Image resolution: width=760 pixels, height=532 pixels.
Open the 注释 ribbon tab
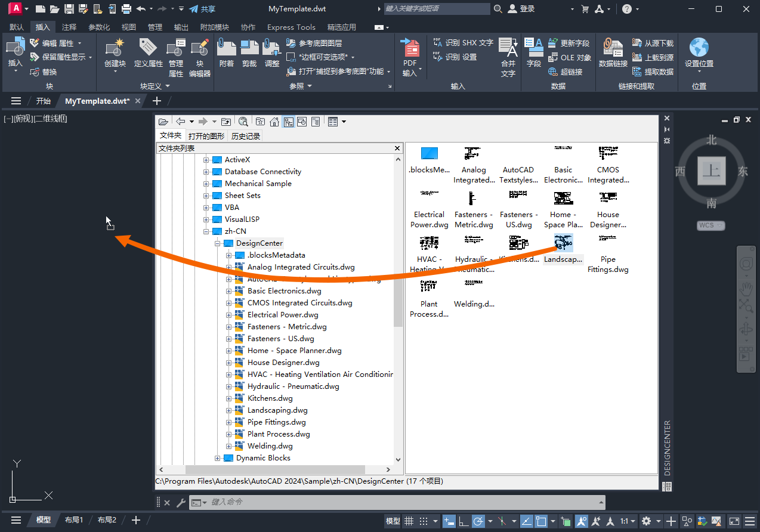69,27
